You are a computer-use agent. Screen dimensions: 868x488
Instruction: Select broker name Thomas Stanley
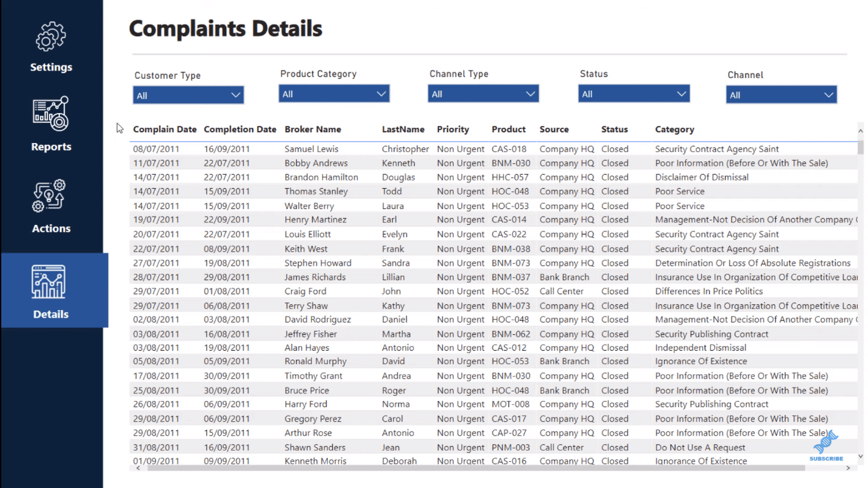316,191
